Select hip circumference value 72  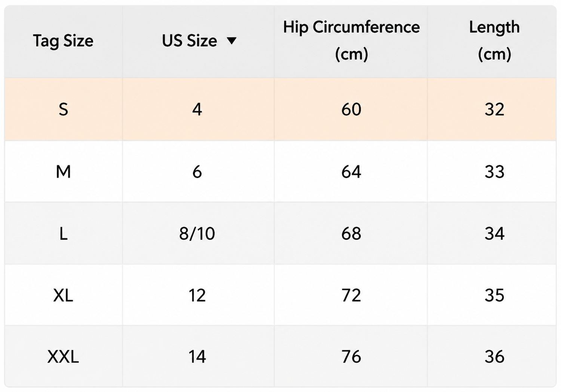pyautogui.click(x=351, y=295)
